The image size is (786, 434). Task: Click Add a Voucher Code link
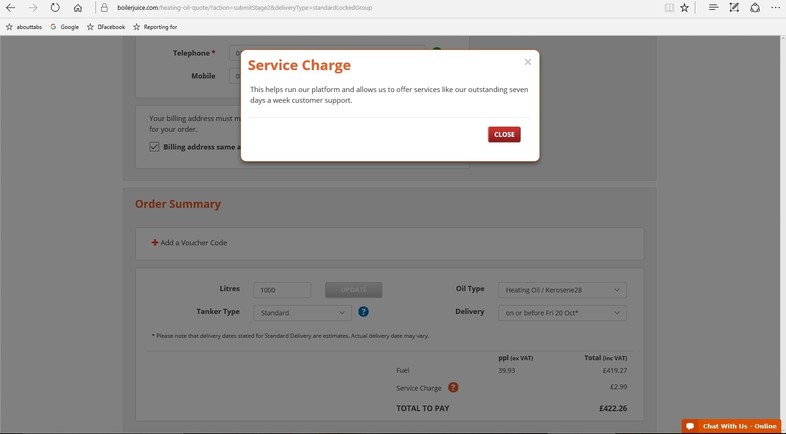pos(193,243)
